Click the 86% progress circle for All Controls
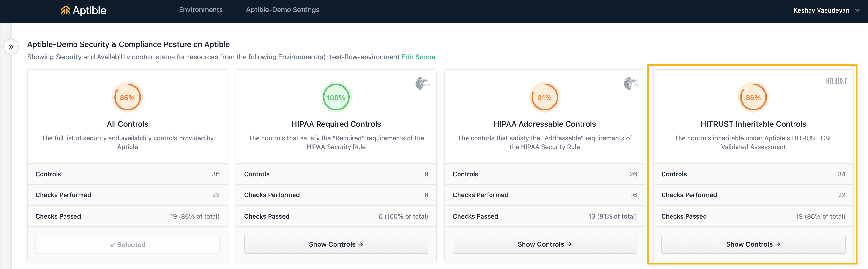 pos(127,97)
